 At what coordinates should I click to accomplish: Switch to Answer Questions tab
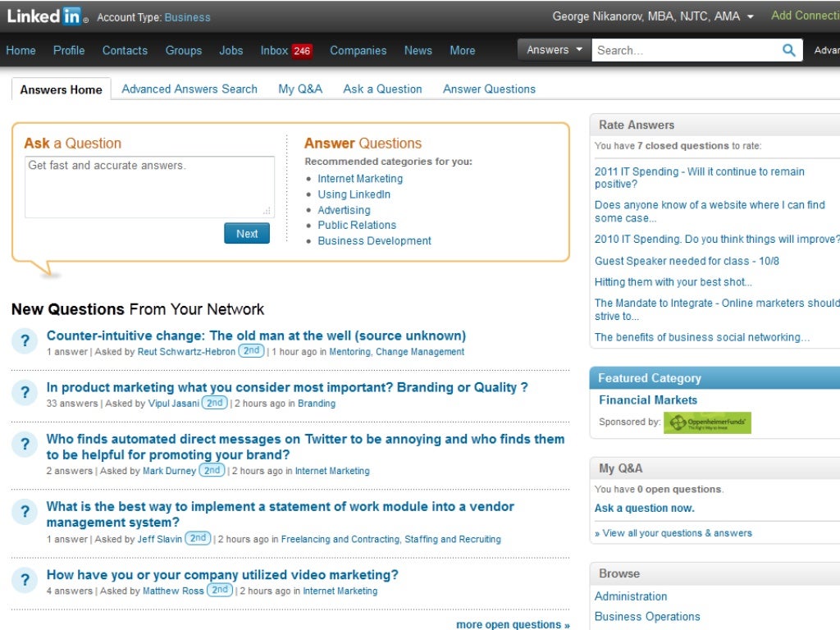(489, 89)
